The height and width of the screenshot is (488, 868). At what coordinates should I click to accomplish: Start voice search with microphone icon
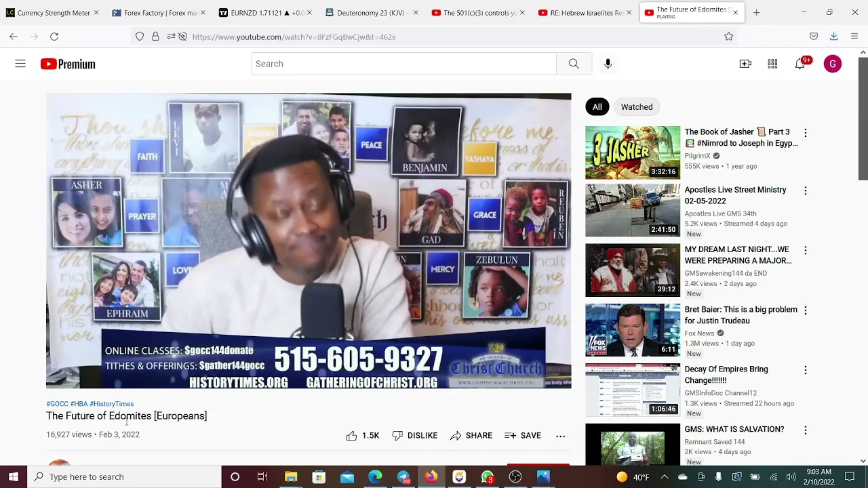(608, 64)
